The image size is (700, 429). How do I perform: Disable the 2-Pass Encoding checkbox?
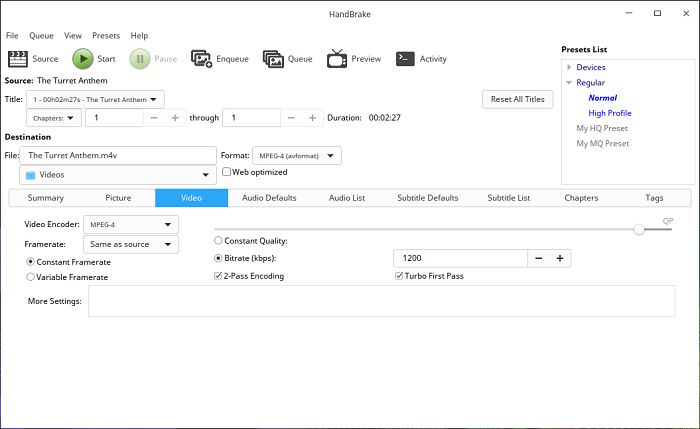click(219, 276)
